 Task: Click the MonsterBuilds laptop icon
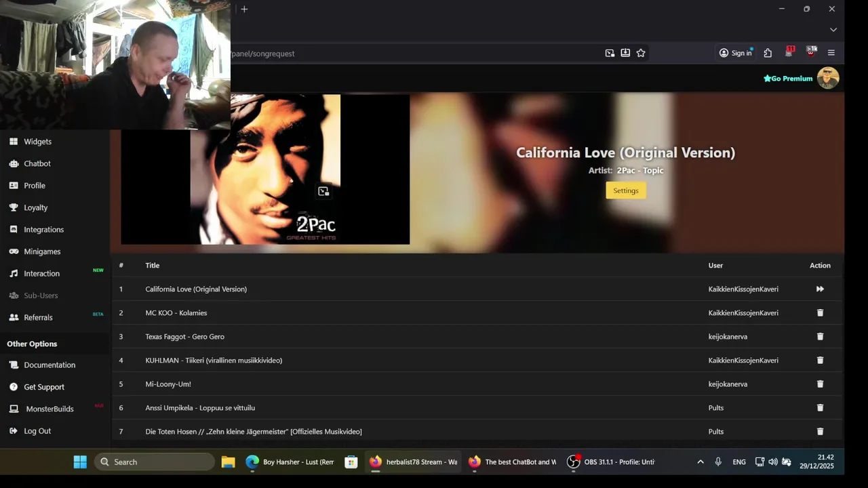click(14, 409)
